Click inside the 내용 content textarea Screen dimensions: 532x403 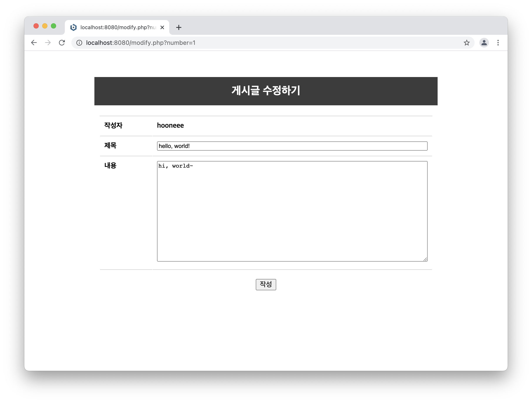[292, 211]
